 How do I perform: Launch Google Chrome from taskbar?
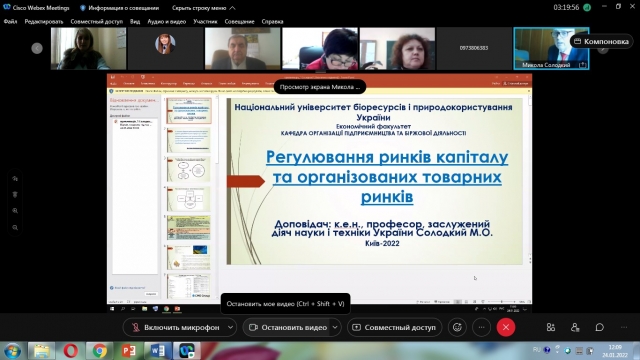click(x=100, y=351)
